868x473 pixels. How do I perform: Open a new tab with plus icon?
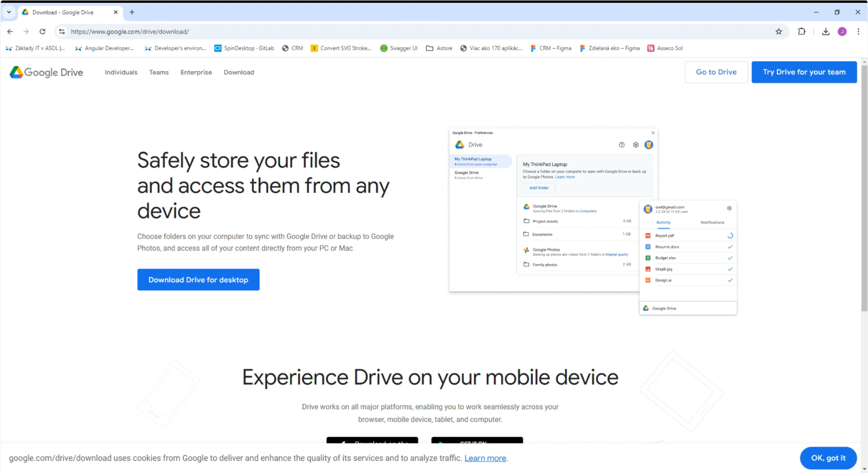coord(132,12)
